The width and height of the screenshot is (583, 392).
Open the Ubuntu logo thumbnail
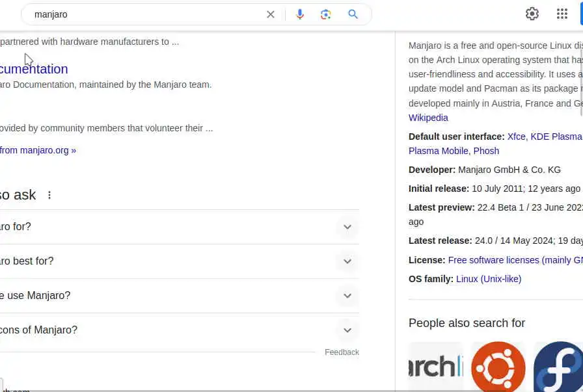click(498, 367)
